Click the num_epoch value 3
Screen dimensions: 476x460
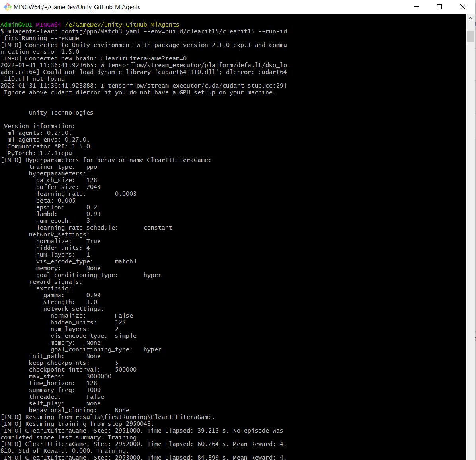pyautogui.click(x=88, y=221)
